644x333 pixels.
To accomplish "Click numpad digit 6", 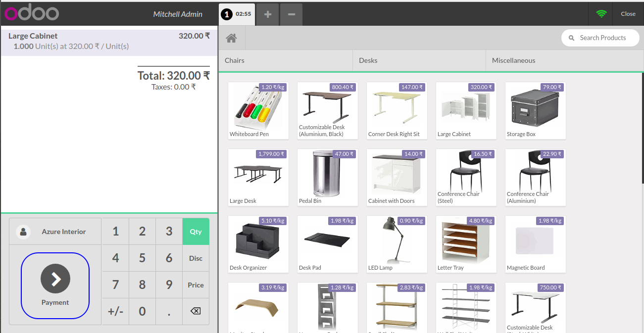I will point(169,258).
